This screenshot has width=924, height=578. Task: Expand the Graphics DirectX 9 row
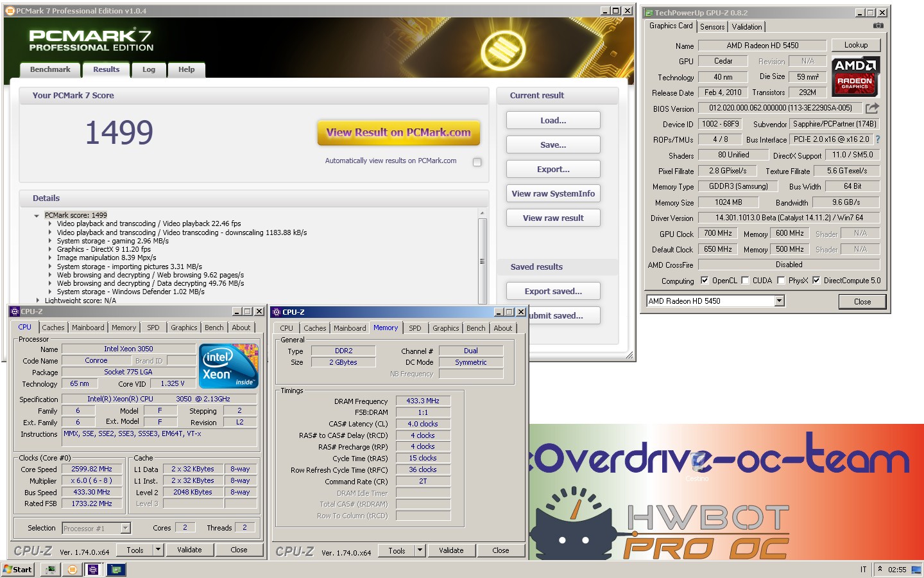[x=50, y=249]
